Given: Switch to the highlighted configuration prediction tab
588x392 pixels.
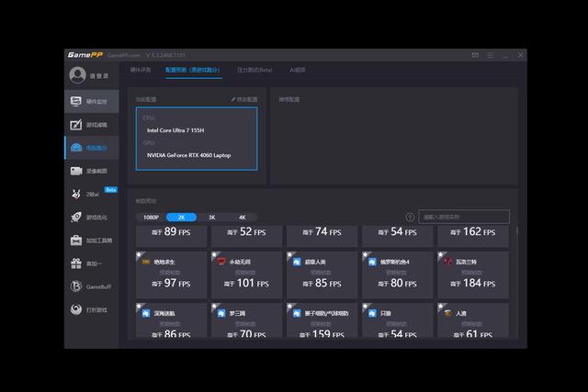Looking at the screenshot, I should 193,70.
